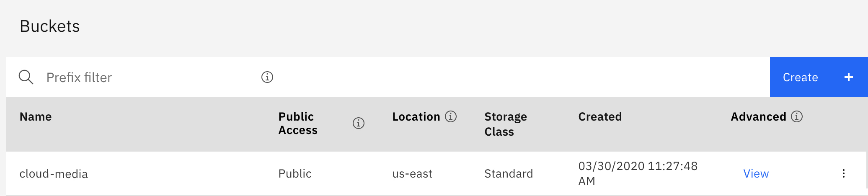Click the Public Access info icon

coord(359,123)
